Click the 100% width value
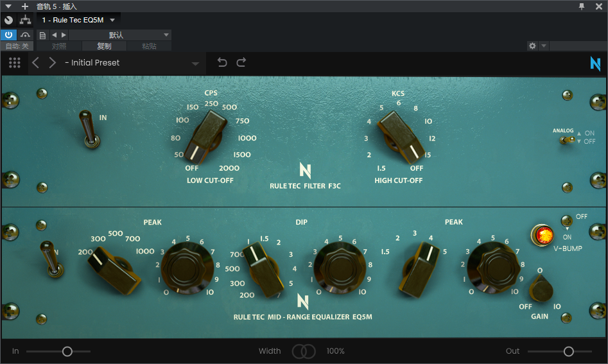Screen dimensions: 608x364 point(335,351)
